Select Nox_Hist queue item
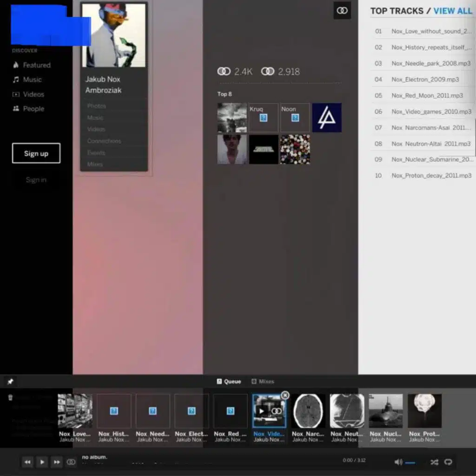 click(114, 411)
